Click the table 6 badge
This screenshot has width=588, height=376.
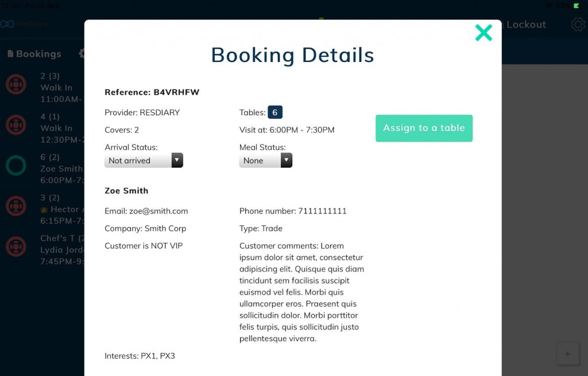[x=275, y=113]
